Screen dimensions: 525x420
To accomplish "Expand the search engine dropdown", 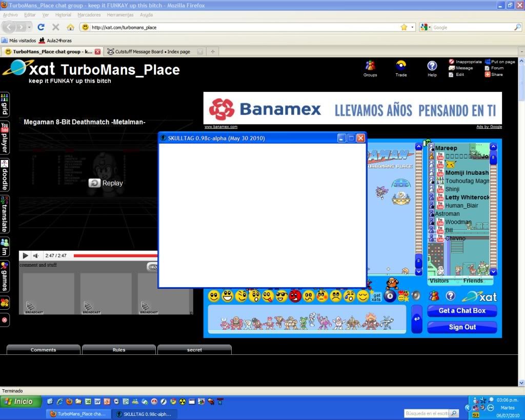I will pyautogui.click(x=425, y=27).
